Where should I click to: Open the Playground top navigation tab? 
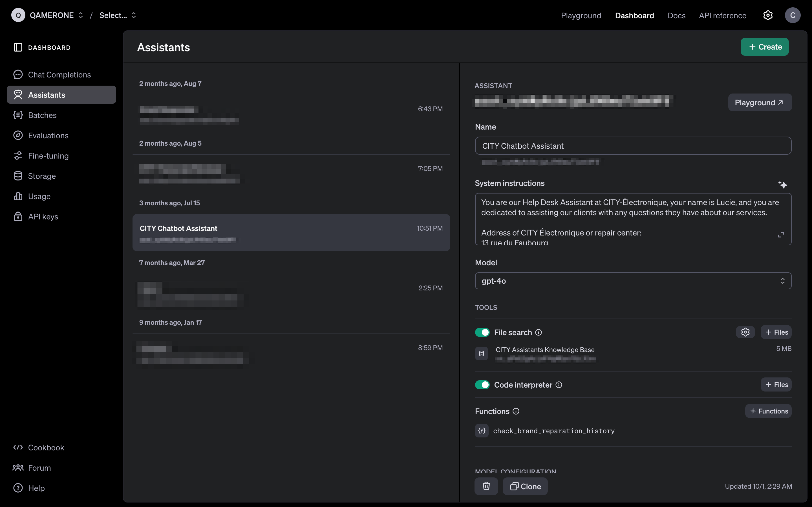(x=581, y=15)
